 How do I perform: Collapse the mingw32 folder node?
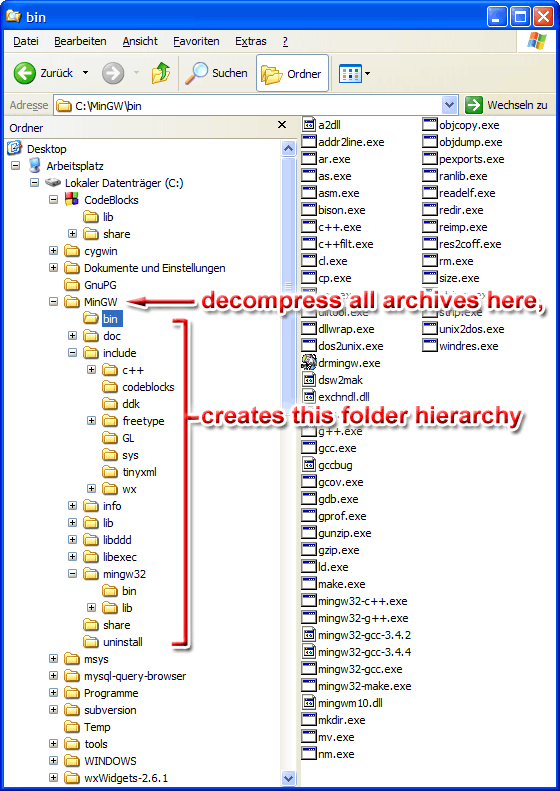(x=73, y=574)
